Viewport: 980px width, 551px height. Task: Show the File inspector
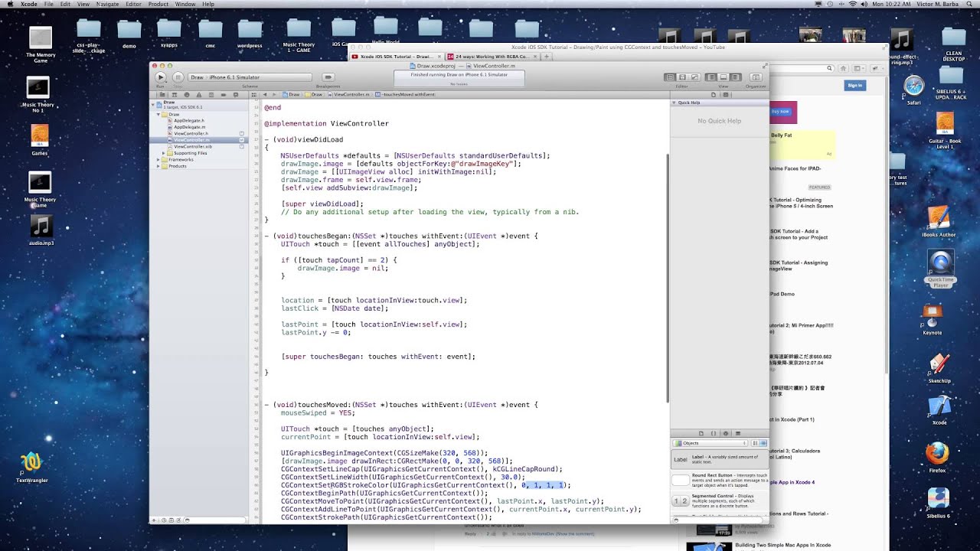click(x=713, y=95)
